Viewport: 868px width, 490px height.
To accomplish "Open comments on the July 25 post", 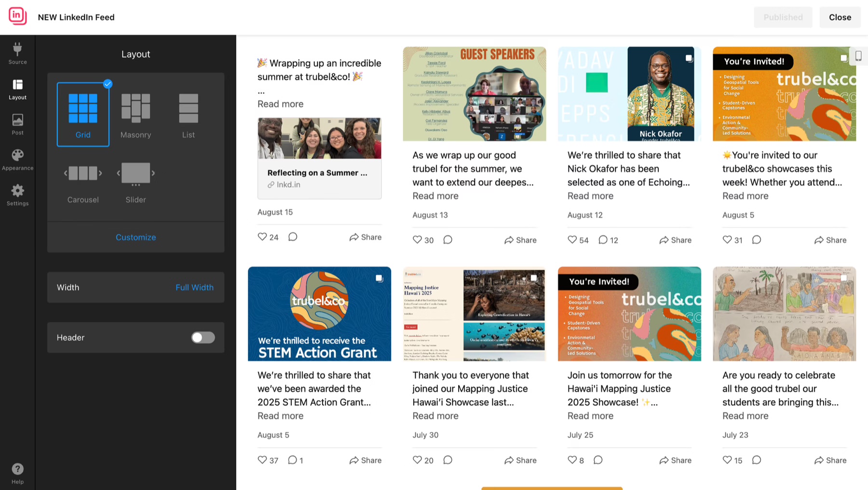I will pos(598,460).
